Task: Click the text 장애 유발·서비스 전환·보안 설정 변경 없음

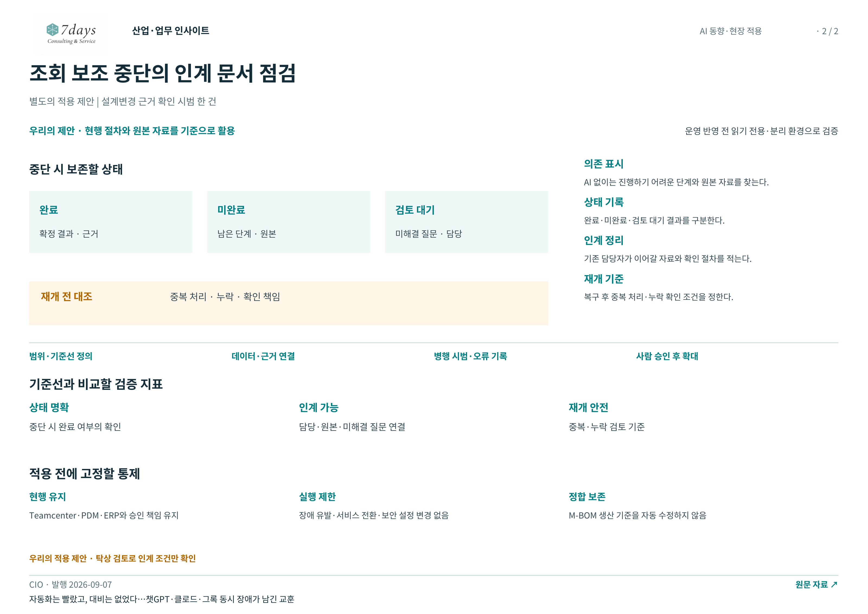Action: [x=374, y=515]
